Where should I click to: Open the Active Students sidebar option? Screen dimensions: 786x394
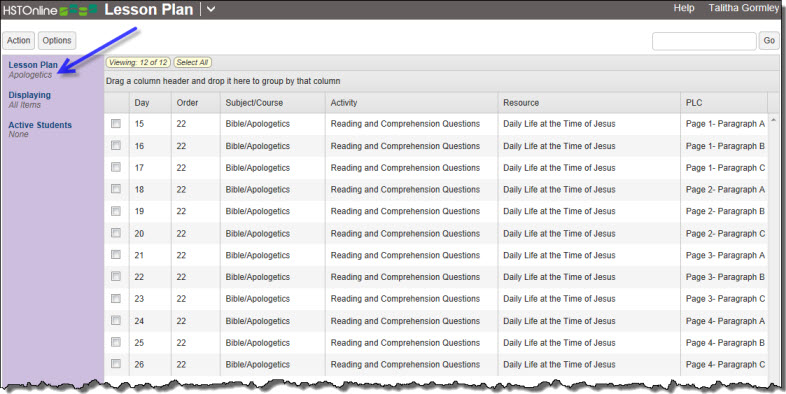pos(40,129)
